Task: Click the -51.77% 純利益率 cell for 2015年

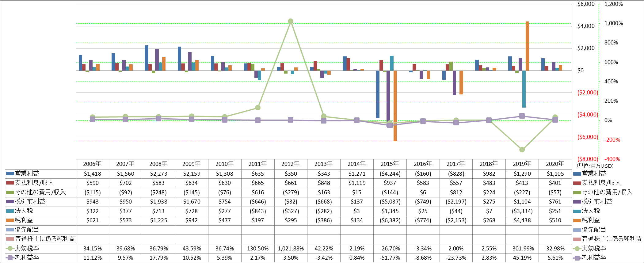Action: pyautogui.click(x=390, y=258)
